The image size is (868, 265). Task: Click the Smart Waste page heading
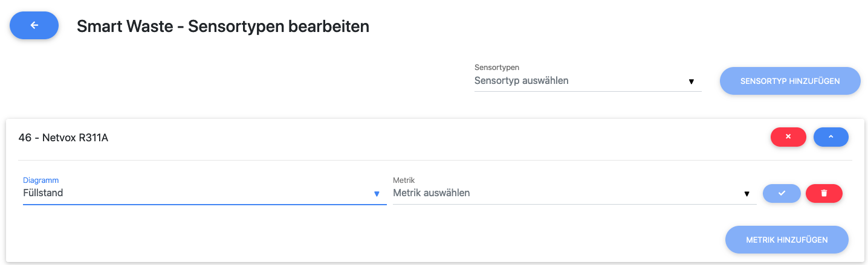click(x=222, y=27)
